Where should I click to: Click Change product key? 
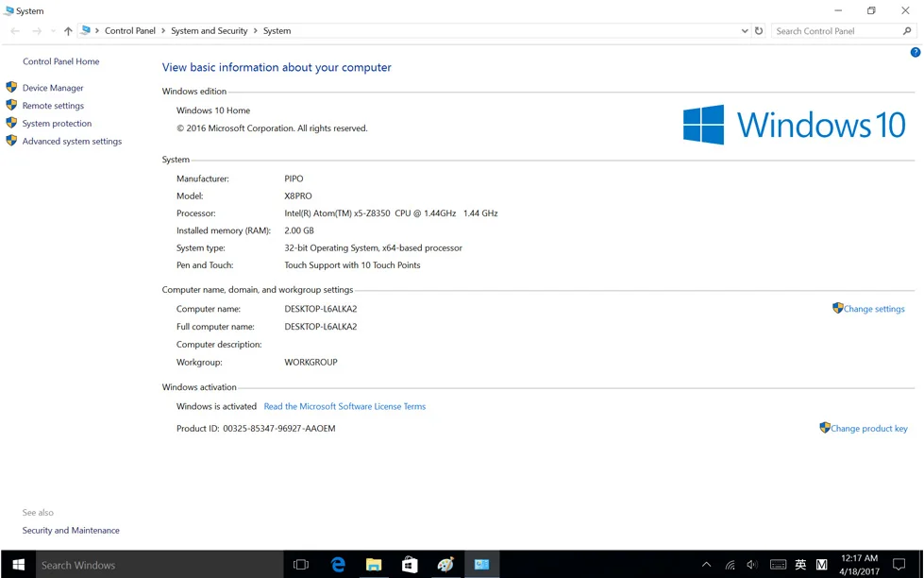point(868,429)
